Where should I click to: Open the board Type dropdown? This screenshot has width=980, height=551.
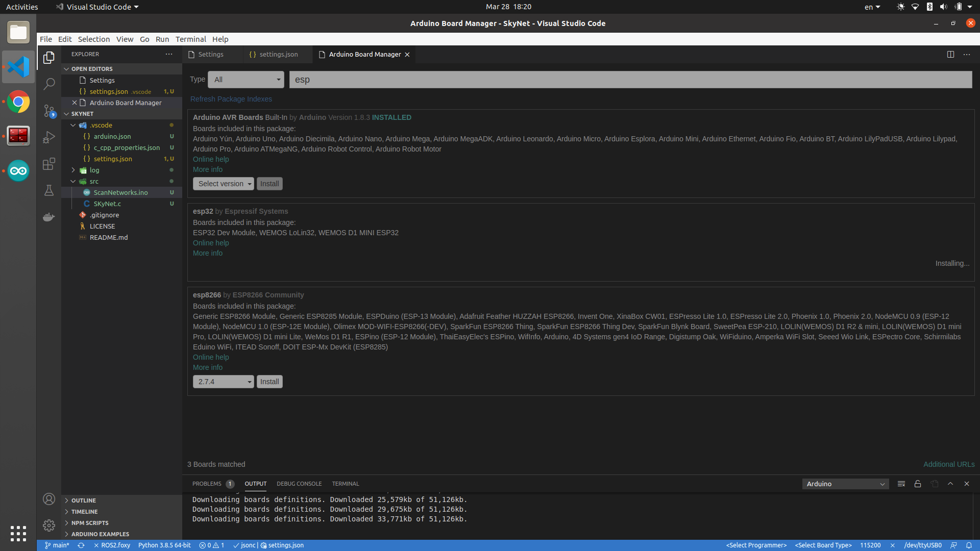pyautogui.click(x=246, y=80)
